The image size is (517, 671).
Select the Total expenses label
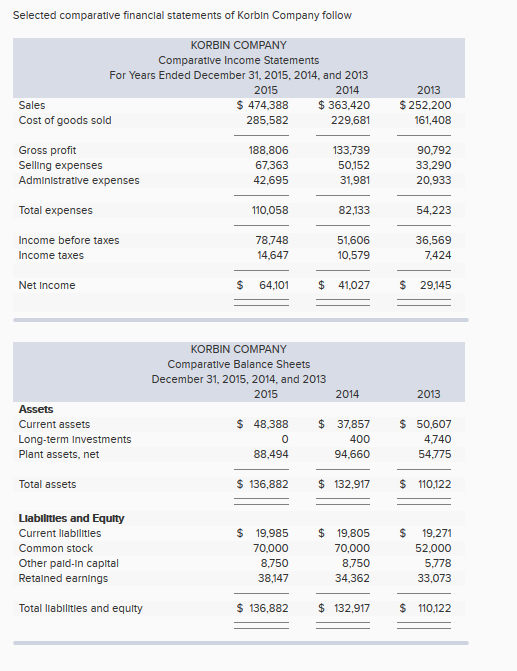coord(55,210)
